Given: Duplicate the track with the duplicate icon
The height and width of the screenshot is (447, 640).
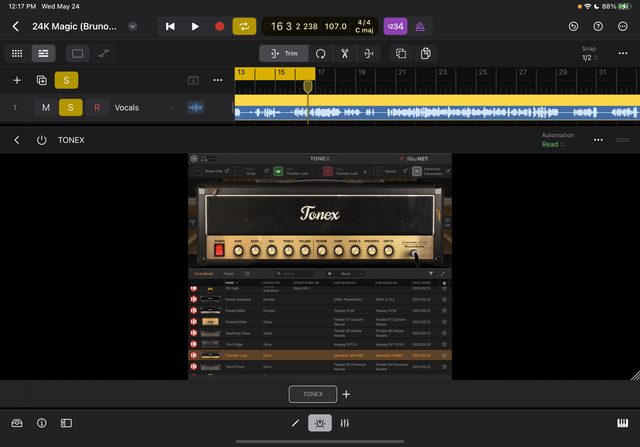Looking at the screenshot, I should (42, 80).
